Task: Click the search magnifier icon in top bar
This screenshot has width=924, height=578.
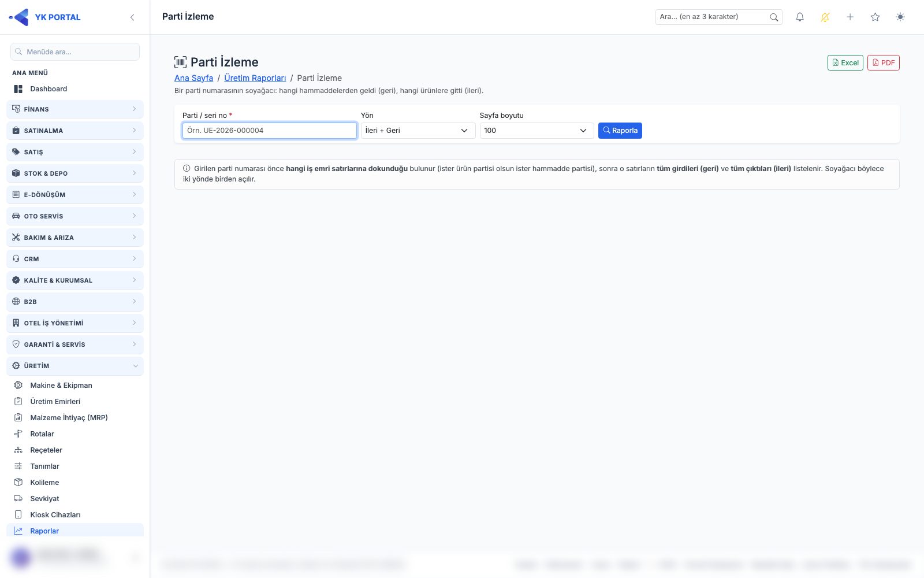Action: coord(774,17)
